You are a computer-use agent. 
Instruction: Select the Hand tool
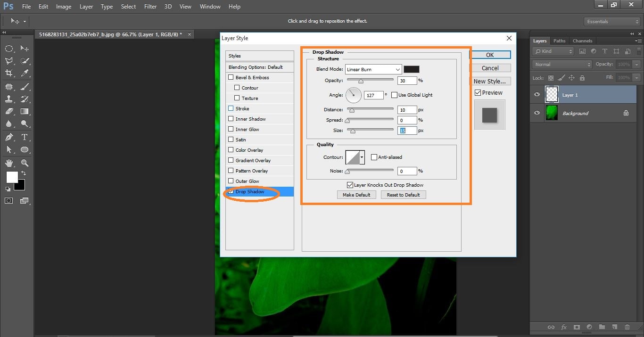click(9, 163)
